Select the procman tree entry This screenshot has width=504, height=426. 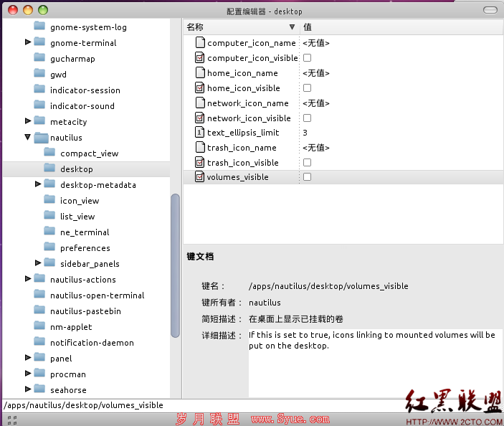(68, 374)
